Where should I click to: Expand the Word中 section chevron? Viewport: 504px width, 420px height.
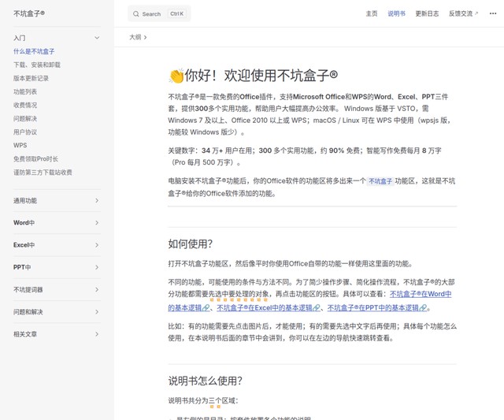(97, 223)
